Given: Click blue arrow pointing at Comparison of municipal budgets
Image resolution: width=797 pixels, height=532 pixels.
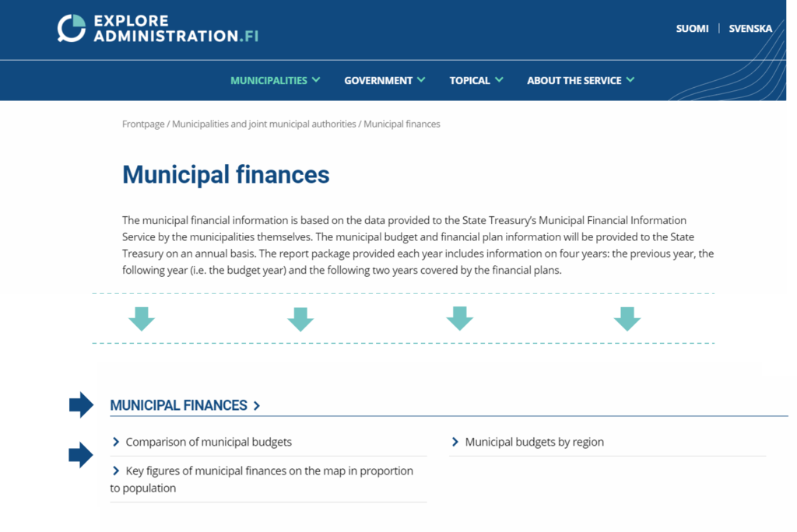Looking at the screenshot, I should pyautogui.click(x=81, y=455).
